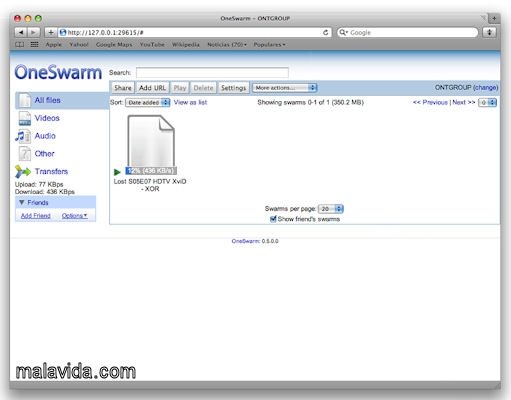
Task: Click the Add URL button
Action: [152, 88]
